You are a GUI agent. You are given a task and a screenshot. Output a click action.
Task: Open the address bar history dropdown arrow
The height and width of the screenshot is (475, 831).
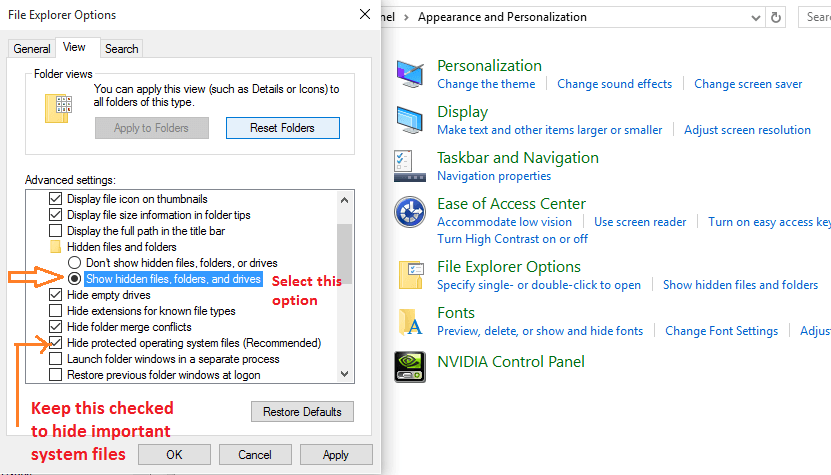tap(756, 18)
